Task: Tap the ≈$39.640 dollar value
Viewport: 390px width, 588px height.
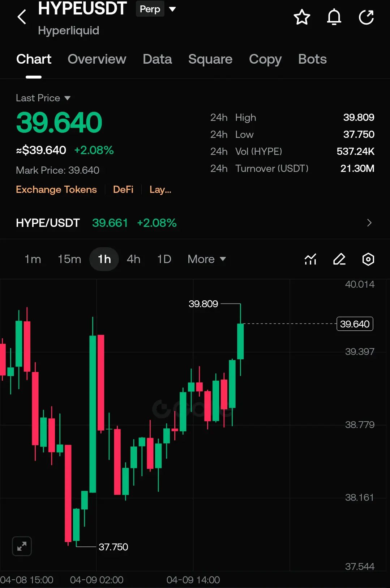Action: click(x=41, y=150)
